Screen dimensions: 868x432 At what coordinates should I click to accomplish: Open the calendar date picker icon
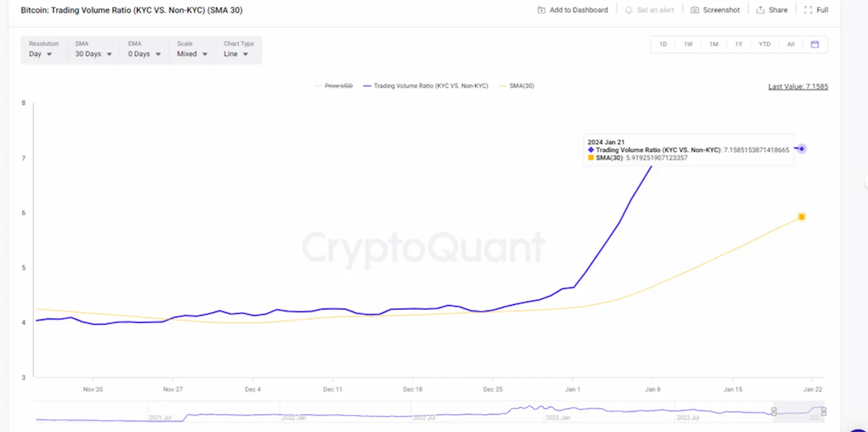(814, 44)
